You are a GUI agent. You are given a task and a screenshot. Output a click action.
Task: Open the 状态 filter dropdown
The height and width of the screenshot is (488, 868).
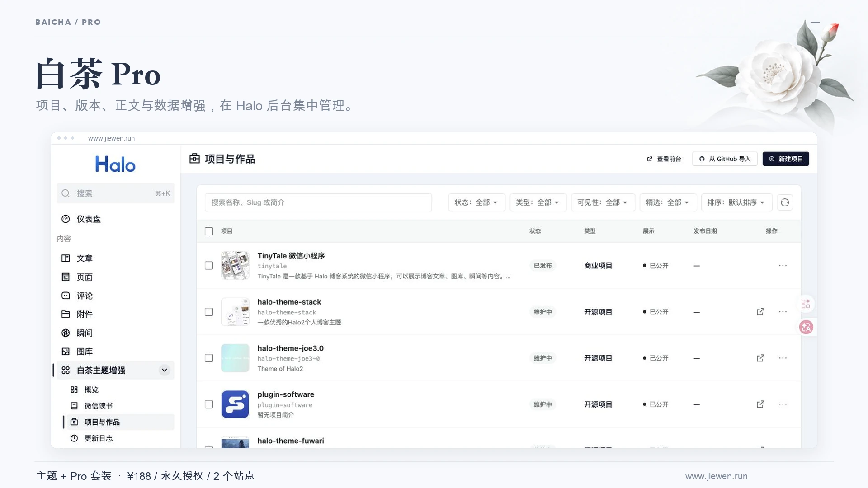point(476,202)
